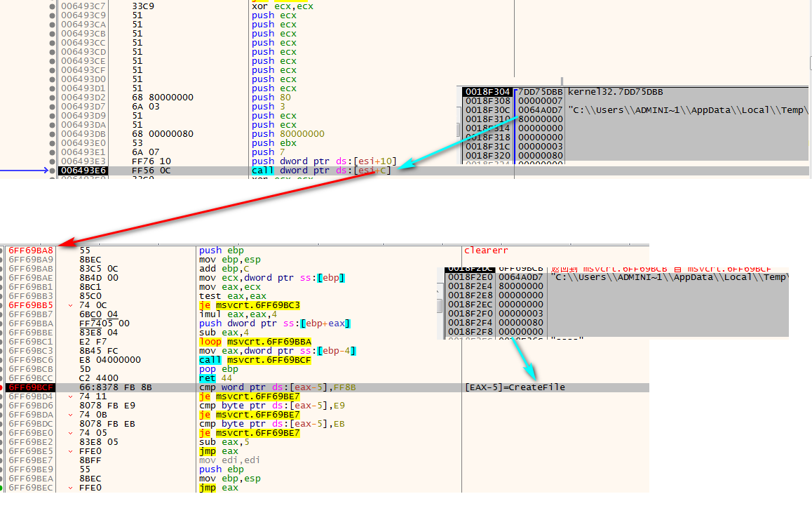Select 'je msvcrt.6FF69BC3' instruction
This screenshot has width=812, height=527.
coord(249,305)
